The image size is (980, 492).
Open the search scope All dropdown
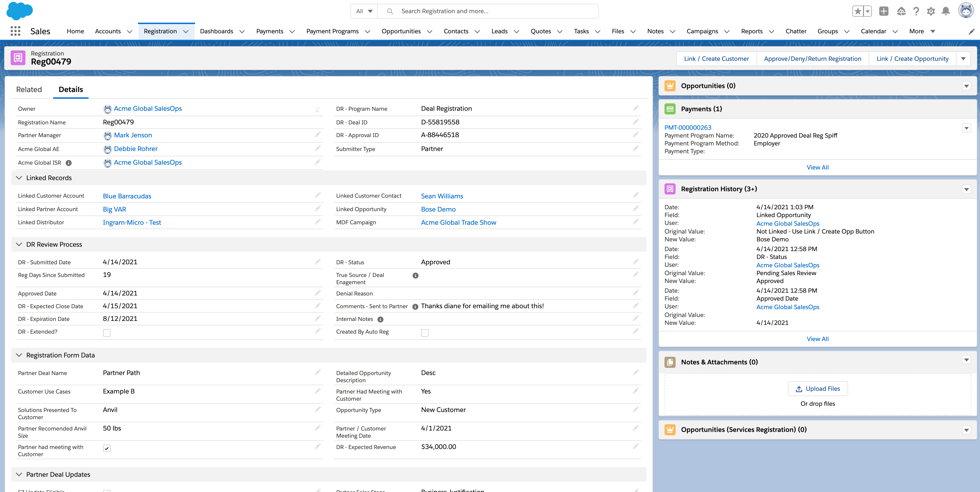363,11
